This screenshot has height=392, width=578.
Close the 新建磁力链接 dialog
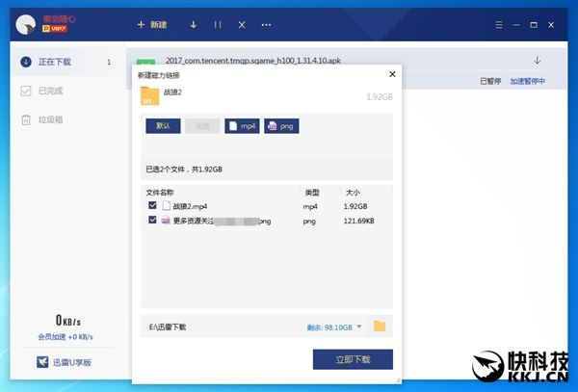tap(392, 74)
